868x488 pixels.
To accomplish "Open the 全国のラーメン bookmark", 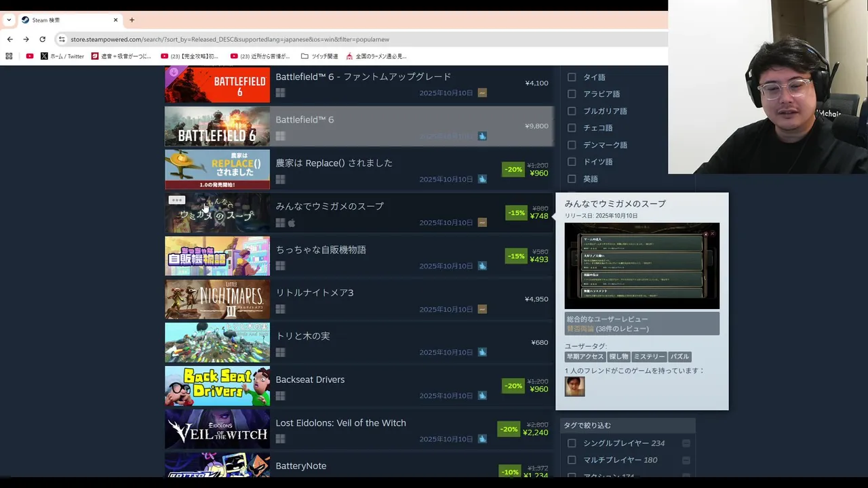I will pos(376,56).
